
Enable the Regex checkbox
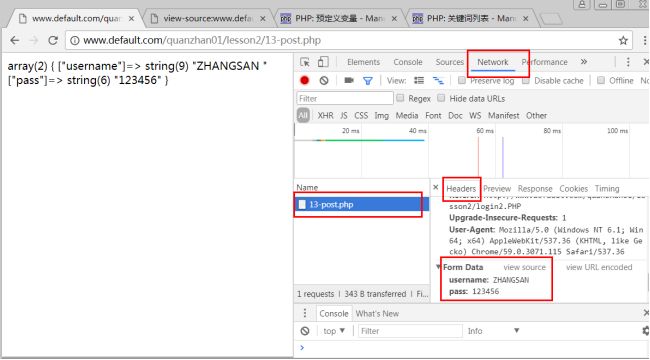pyautogui.click(x=400, y=98)
